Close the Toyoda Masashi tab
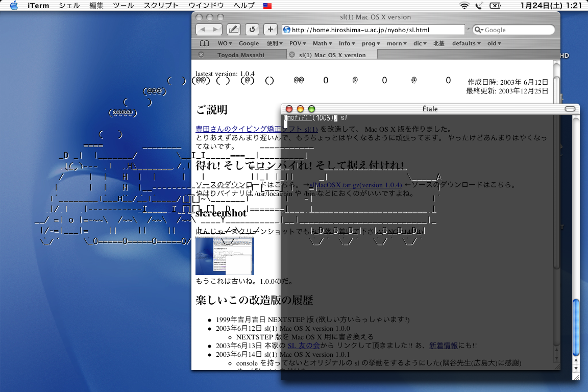The height and width of the screenshot is (392, 588). pyautogui.click(x=201, y=55)
